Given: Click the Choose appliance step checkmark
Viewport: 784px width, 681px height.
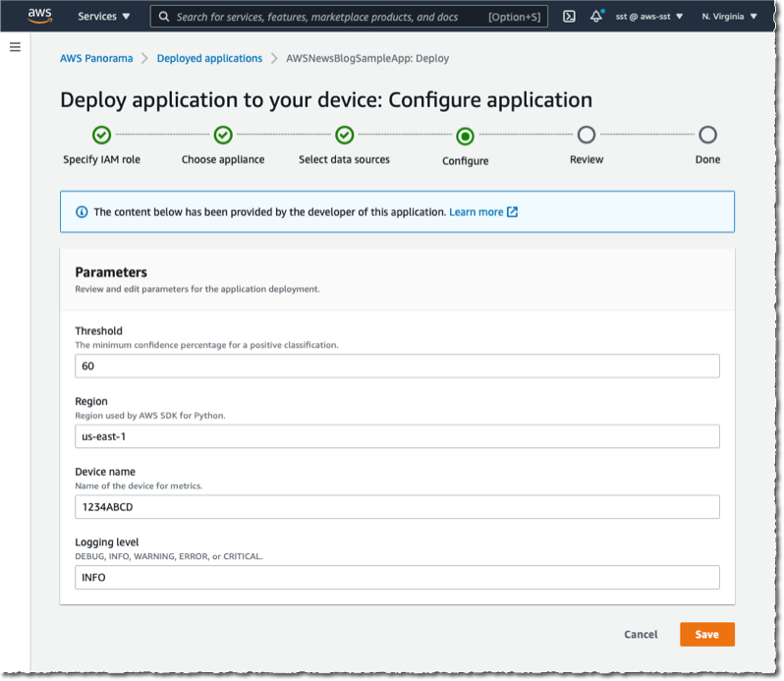Looking at the screenshot, I should [223, 135].
